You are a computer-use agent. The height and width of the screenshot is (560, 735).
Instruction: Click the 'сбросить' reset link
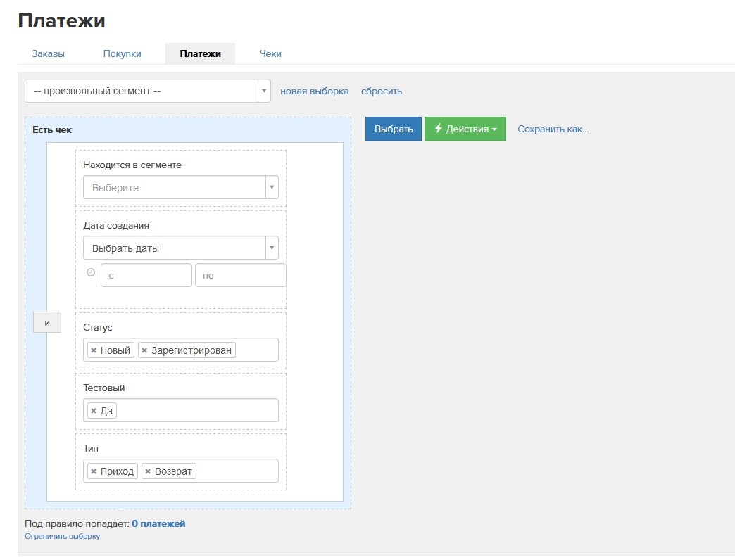point(382,91)
